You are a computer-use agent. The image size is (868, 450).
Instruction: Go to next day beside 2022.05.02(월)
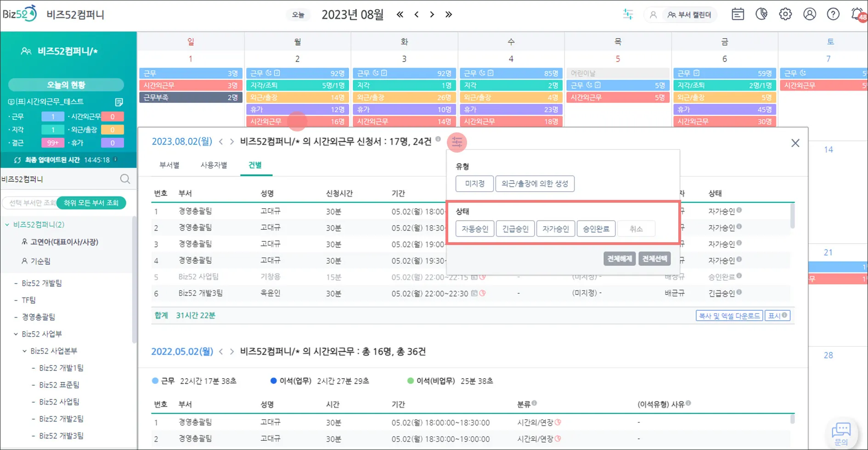pyautogui.click(x=232, y=352)
